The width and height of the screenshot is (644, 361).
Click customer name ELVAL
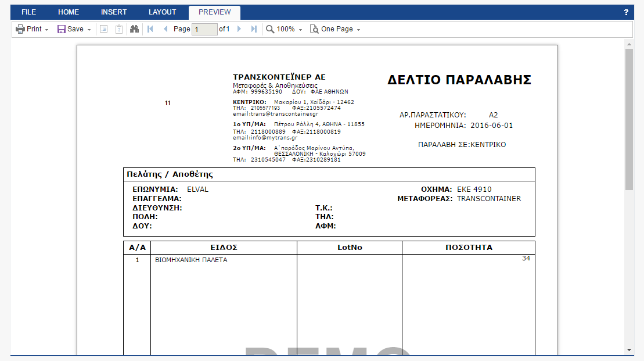[197, 190]
